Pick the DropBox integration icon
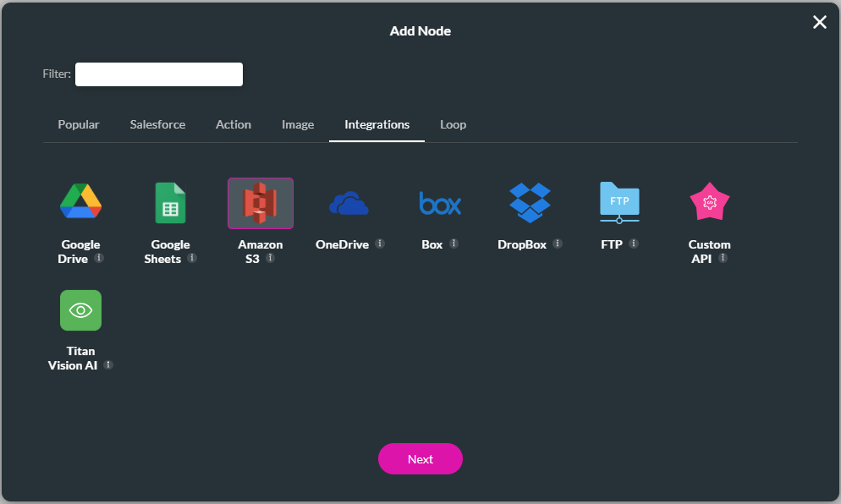Image resolution: width=841 pixels, height=504 pixels. point(529,202)
